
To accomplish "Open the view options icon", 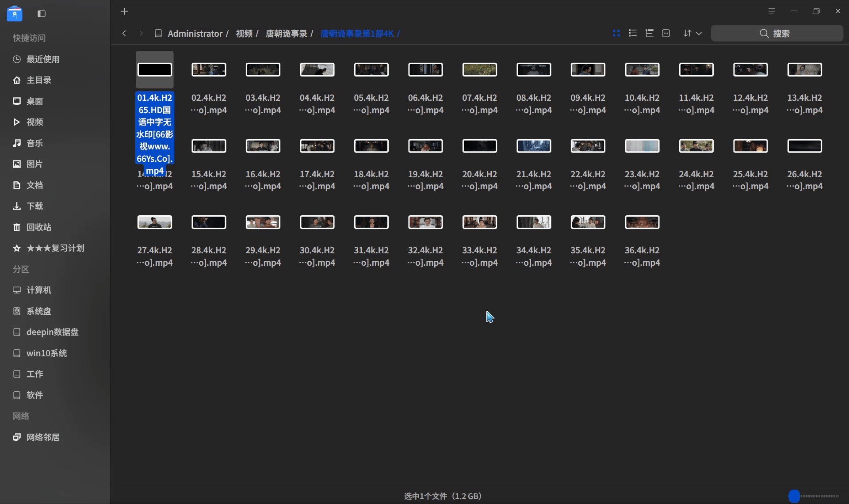I will [666, 33].
